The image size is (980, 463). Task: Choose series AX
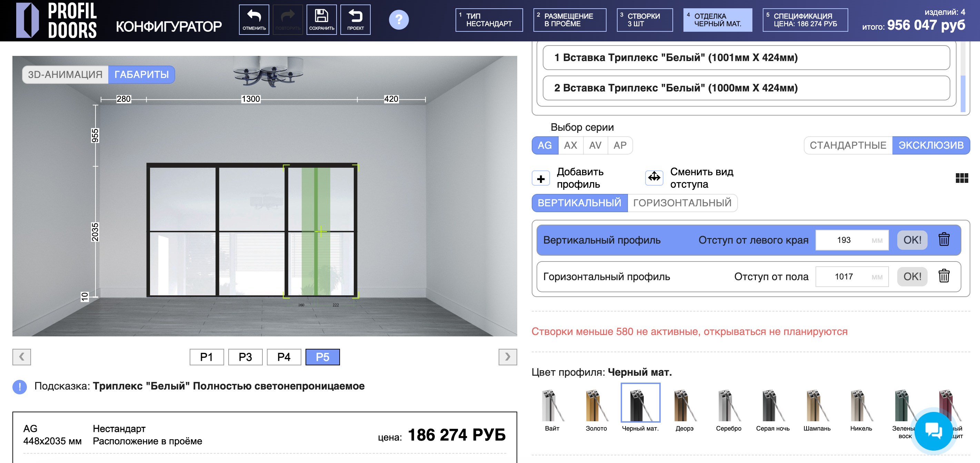click(570, 146)
